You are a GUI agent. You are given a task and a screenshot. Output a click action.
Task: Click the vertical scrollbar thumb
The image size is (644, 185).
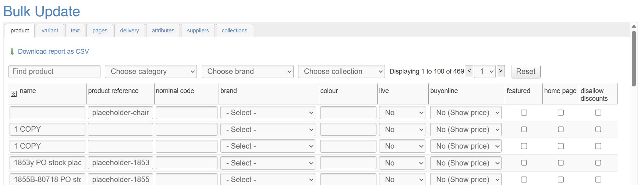pos(634,59)
